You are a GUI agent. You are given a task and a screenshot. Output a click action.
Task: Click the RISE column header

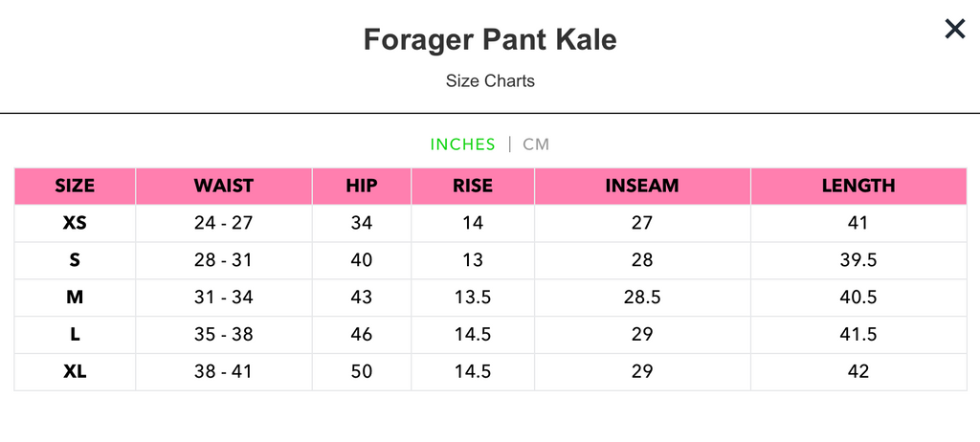coord(473,186)
